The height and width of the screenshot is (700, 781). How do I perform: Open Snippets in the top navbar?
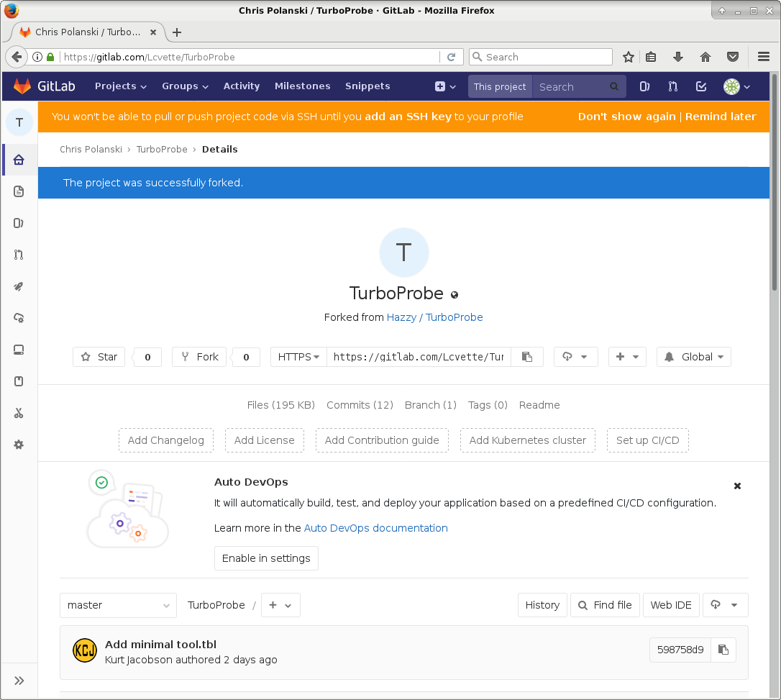tap(367, 86)
